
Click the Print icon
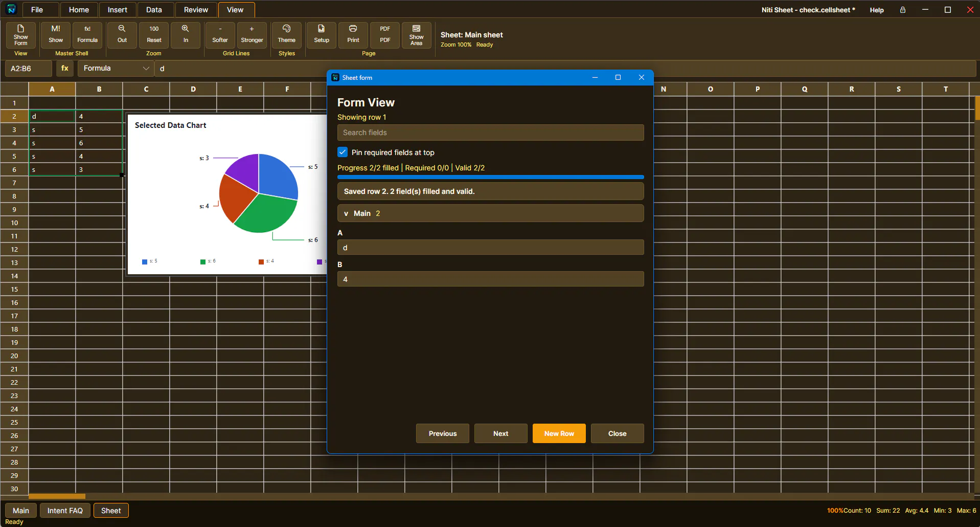click(353, 29)
